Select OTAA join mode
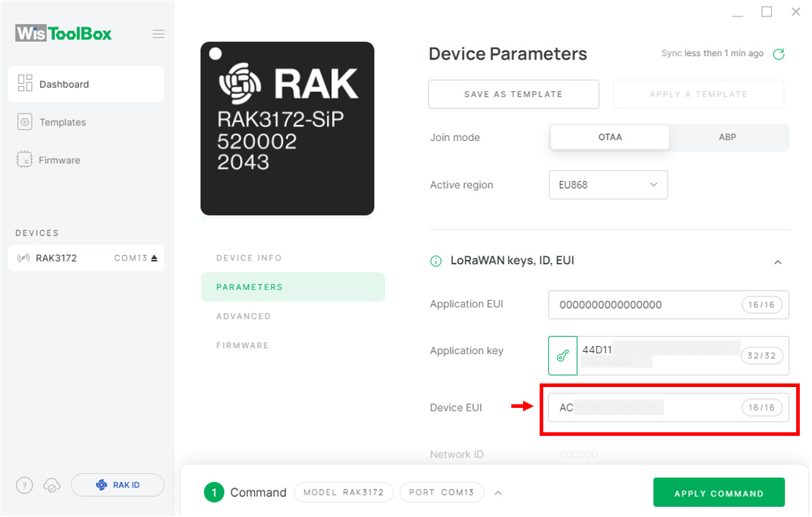Viewport: 812px width, 517px height. coord(609,137)
